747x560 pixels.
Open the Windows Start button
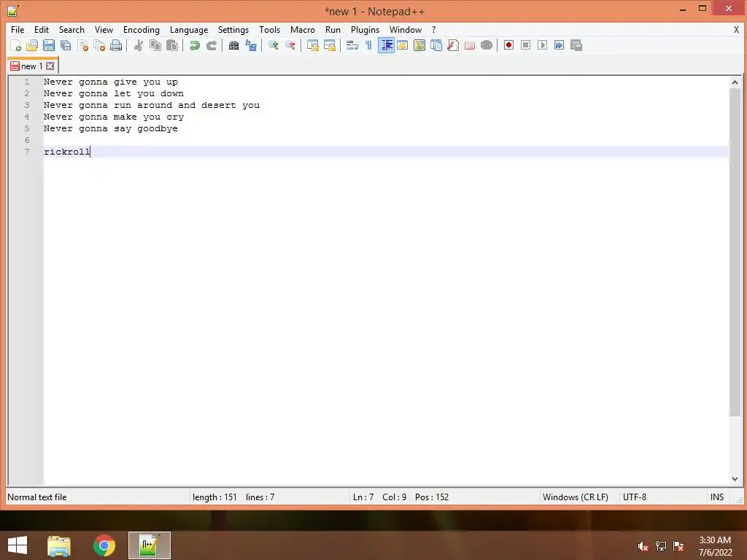pyautogui.click(x=18, y=545)
